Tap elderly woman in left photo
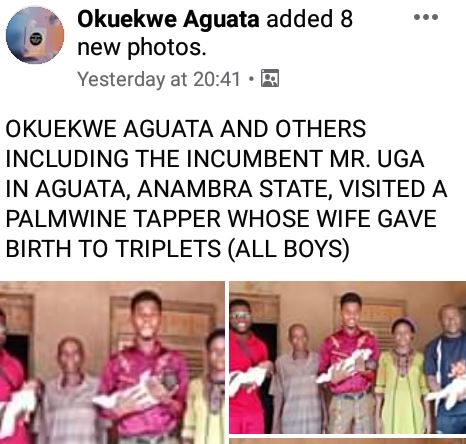 pyautogui.click(x=69, y=391)
